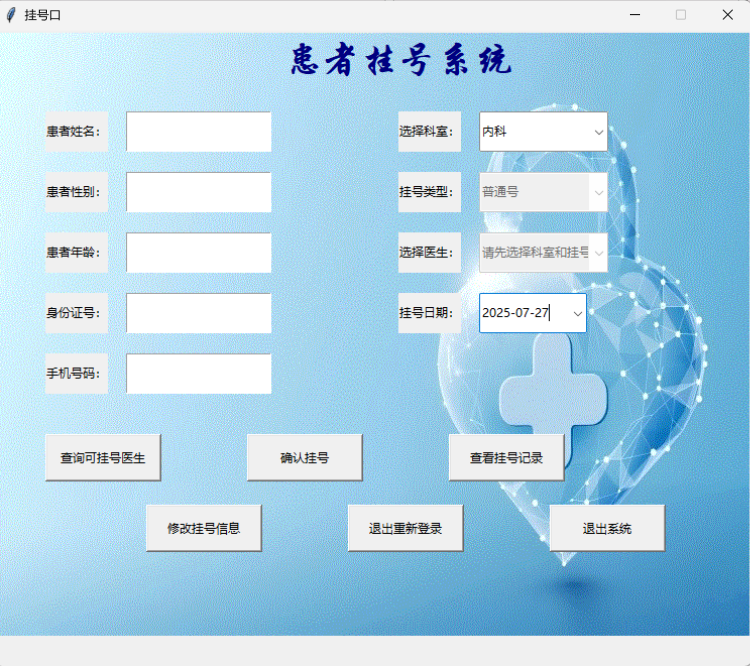Minimize the 挂号口 window
Viewport: 750px width, 666px height.
(x=635, y=15)
